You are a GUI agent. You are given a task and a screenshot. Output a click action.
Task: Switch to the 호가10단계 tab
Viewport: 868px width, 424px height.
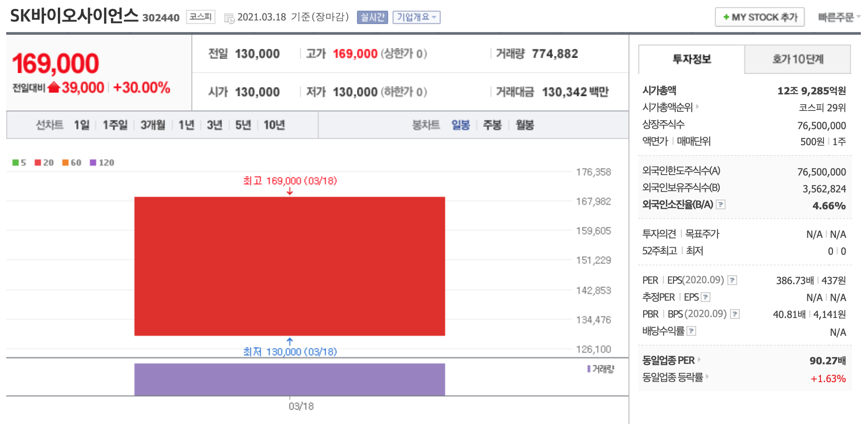click(798, 59)
